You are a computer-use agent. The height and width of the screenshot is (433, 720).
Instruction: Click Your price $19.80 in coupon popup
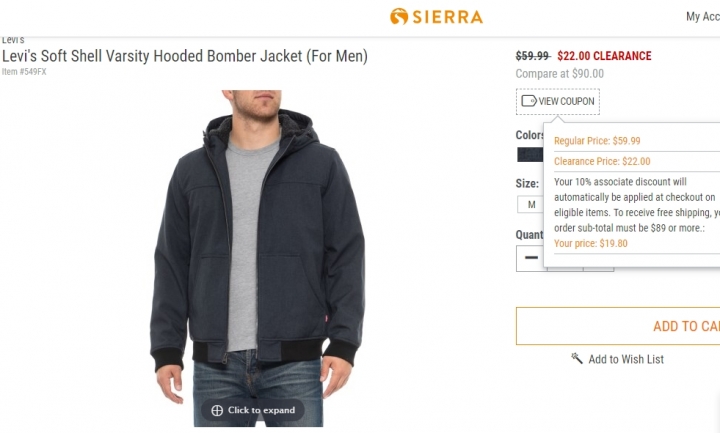coord(591,243)
